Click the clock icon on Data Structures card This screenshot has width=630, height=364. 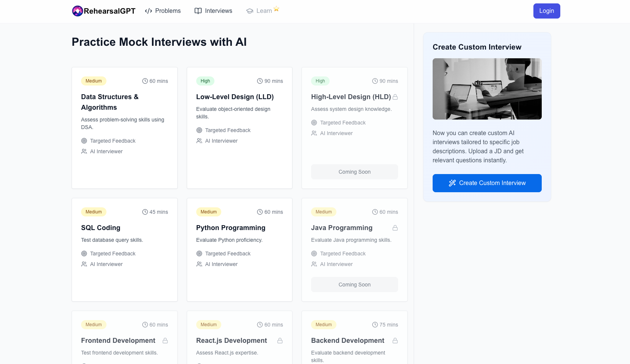[145, 81]
